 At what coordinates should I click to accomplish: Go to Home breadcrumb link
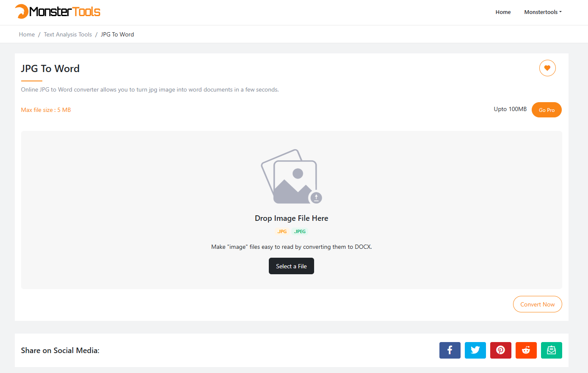coord(27,34)
